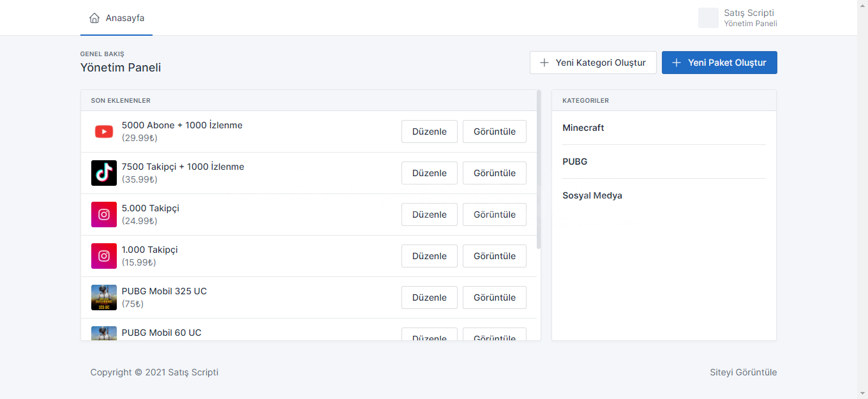This screenshot has width=868, height=399.
Task: Select the PUBG category
Action: pyautogui.click(x=575, y=162)
